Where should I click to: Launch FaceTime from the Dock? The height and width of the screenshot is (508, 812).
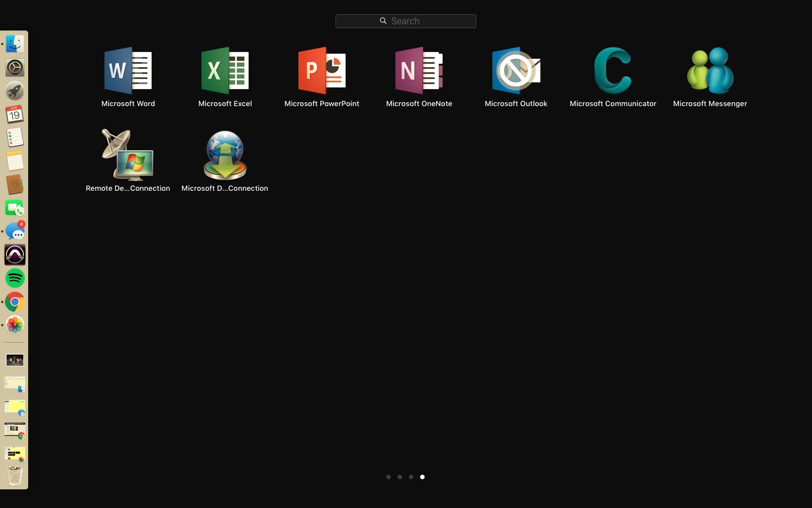[15, 208]
